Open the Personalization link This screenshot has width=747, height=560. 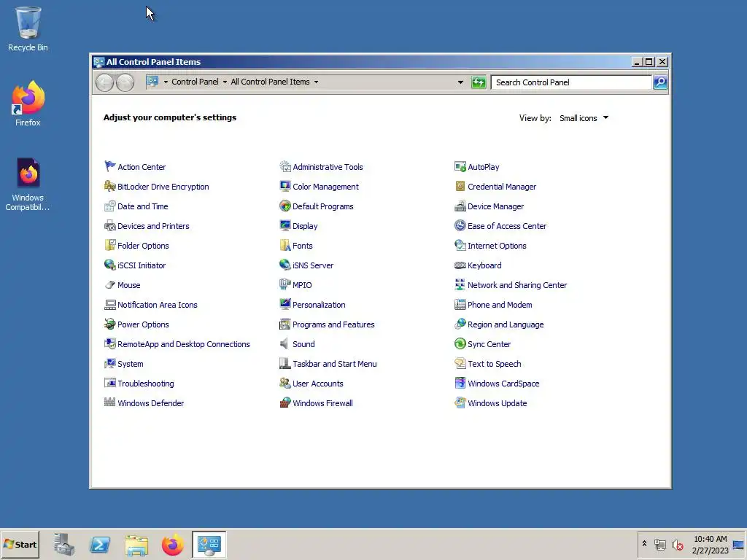point(319,305)
